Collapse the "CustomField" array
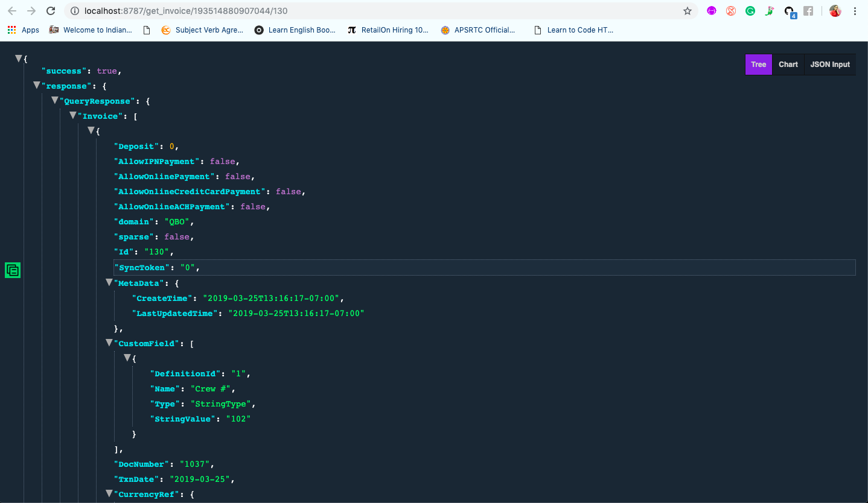 pyautogui.click(x=109, y=343)
